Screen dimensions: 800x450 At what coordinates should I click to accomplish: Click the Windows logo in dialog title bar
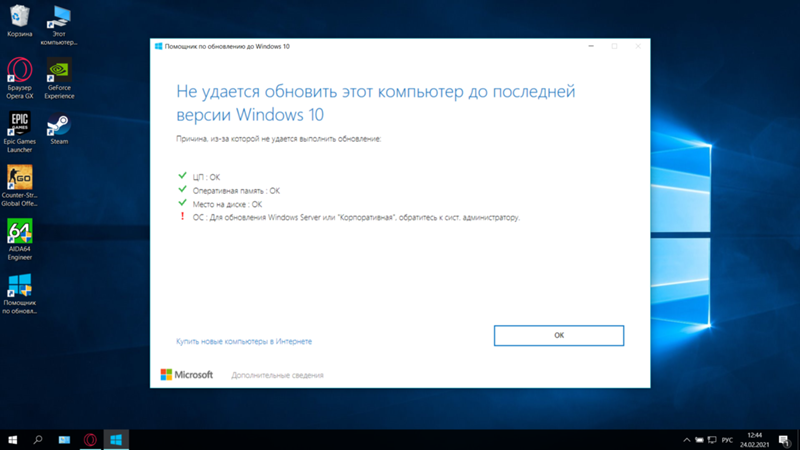click(x=159, y=46)
